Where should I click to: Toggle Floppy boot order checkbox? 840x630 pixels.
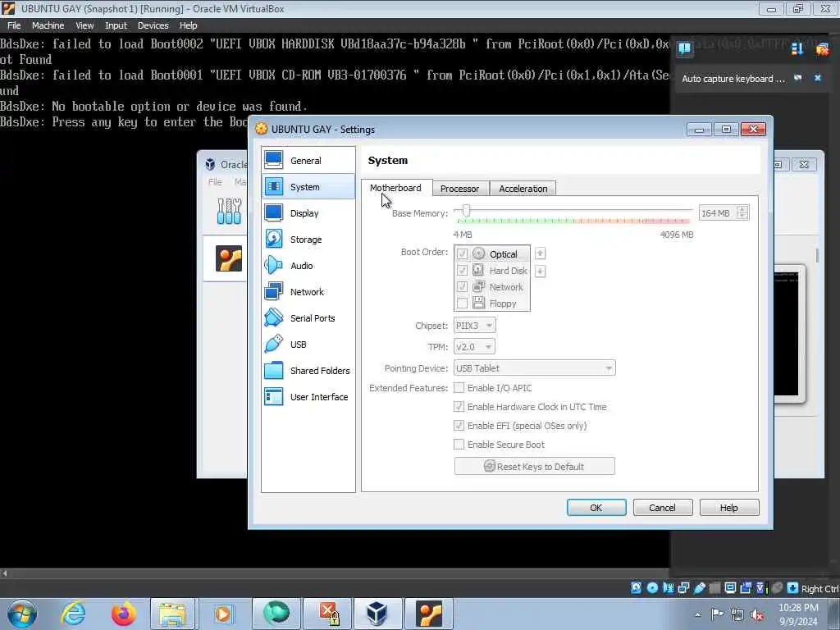pyautogui.click(x=462, y=304)
